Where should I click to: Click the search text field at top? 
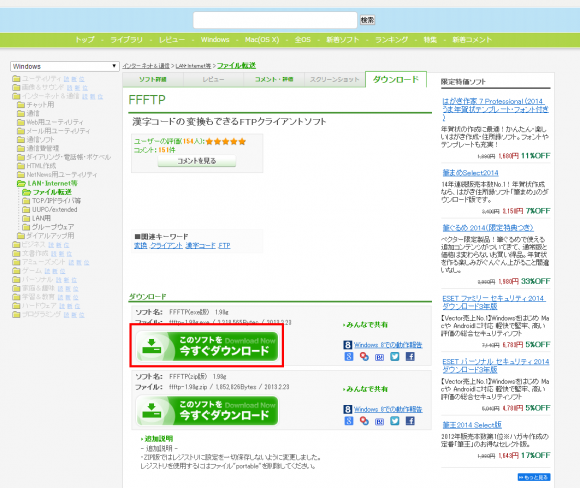pos(275,20)
